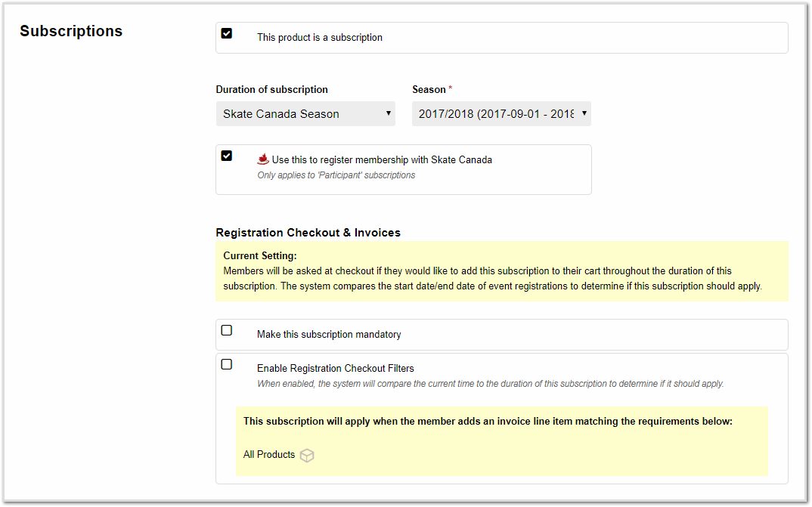Enable 'Make this subscription mandatory' checkbox
The width and height of the screenshot is (812, 507).
(x=226, y=330)
